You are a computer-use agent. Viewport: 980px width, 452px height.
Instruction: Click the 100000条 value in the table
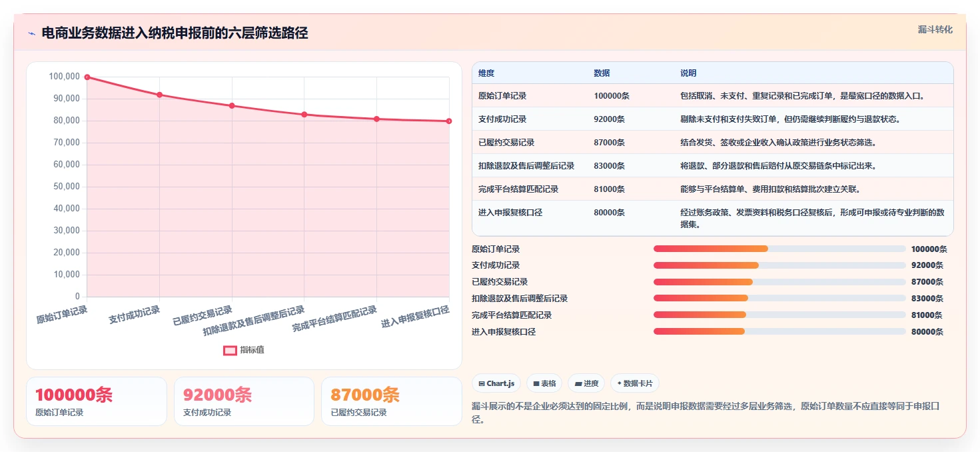(612, 96)
